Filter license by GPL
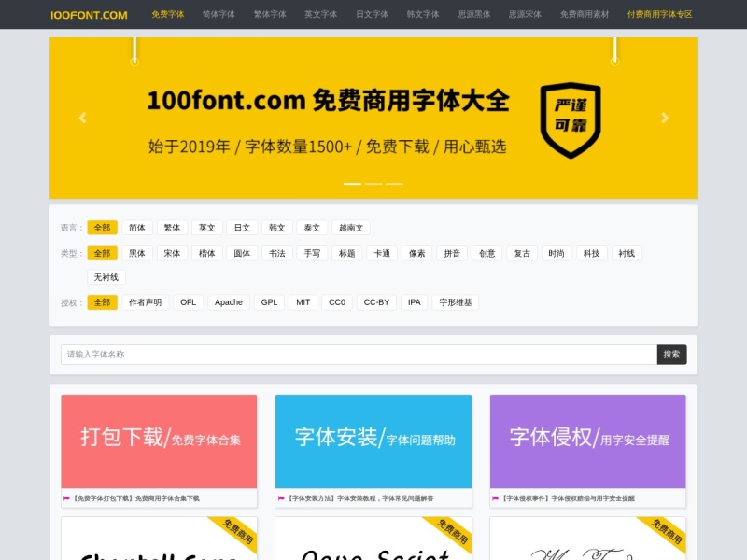747x560 pixels. (269, 302)
